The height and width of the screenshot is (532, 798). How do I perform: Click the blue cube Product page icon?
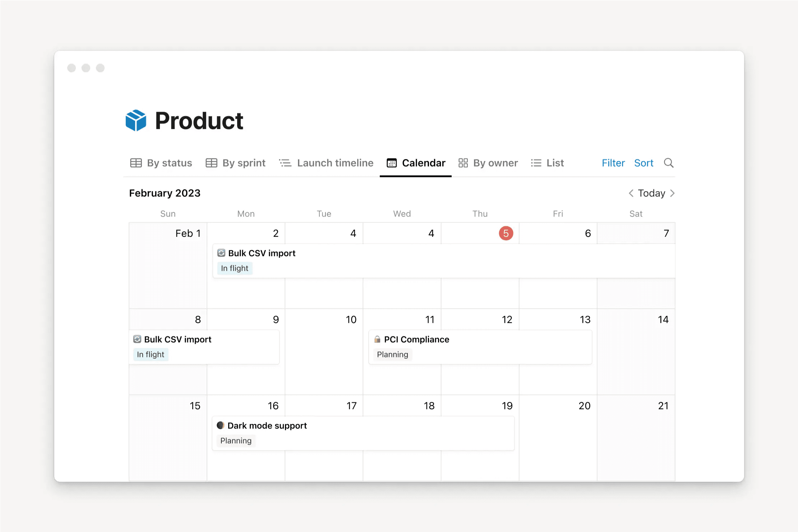point(136,120)
